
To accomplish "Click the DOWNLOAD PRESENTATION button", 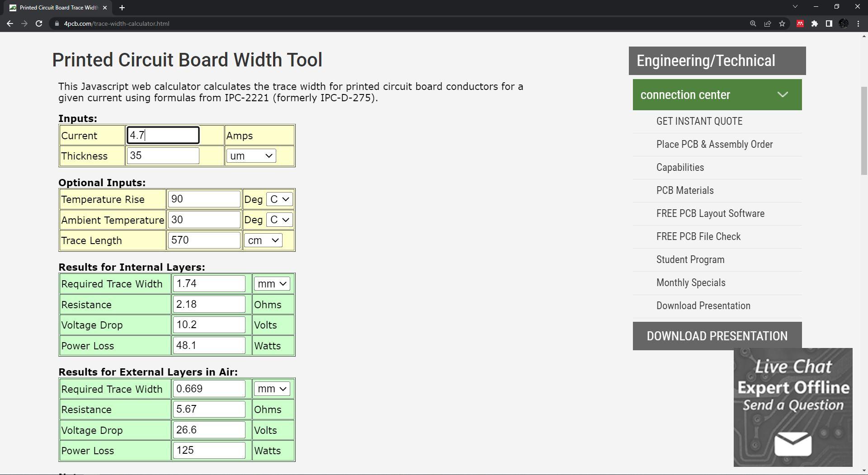I will click(717, 336).
